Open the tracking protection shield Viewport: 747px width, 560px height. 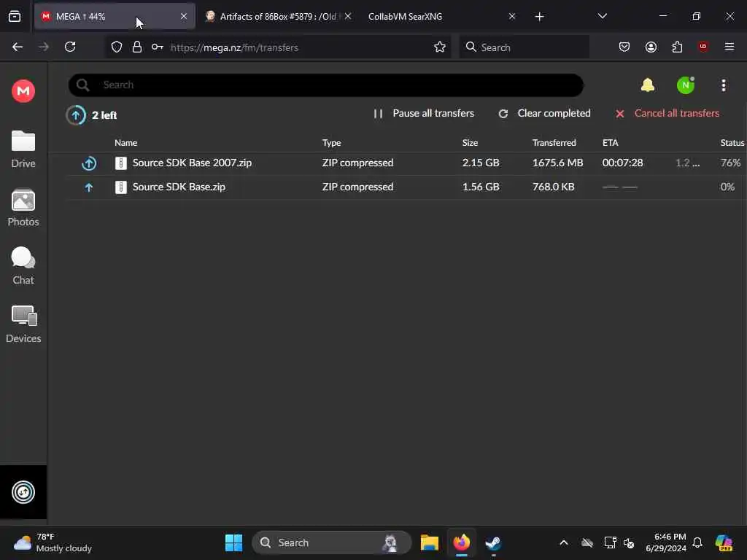pos(117,47)
